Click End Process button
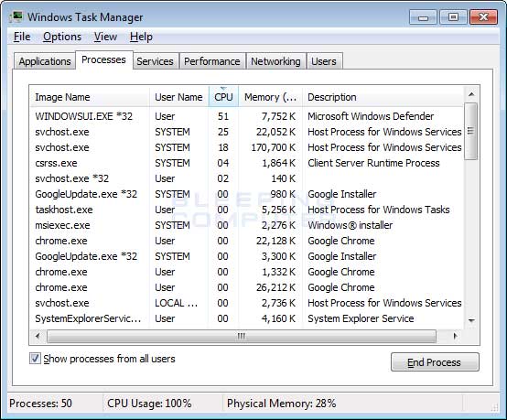The width and height of the screenshot is (507, 420). [x=435, y=362]
